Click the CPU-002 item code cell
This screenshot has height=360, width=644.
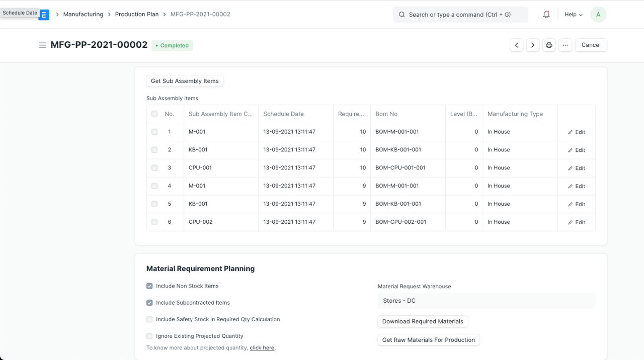pos(221,222)
